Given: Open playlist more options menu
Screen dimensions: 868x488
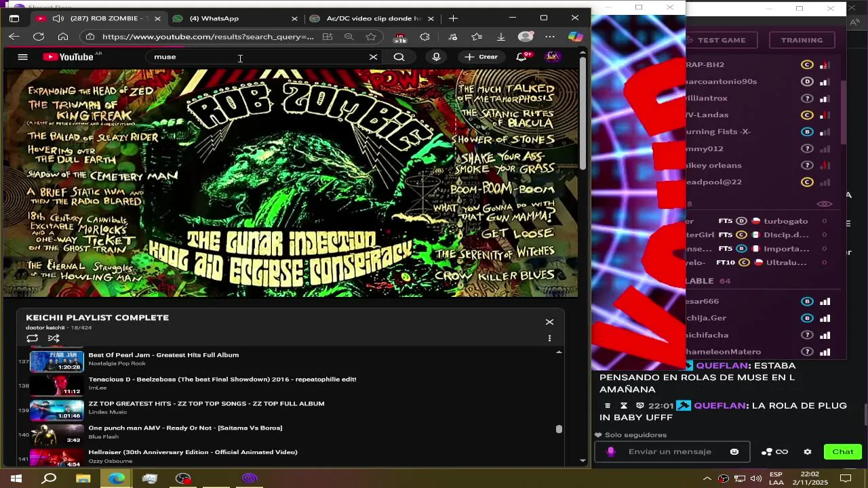Looking at the screenshot, I should 549,338.
